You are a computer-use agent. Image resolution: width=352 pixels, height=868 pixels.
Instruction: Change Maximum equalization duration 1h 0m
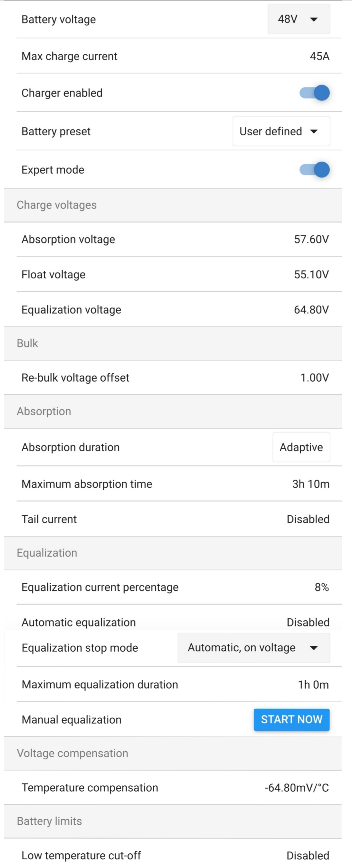(x=313, y=685)
